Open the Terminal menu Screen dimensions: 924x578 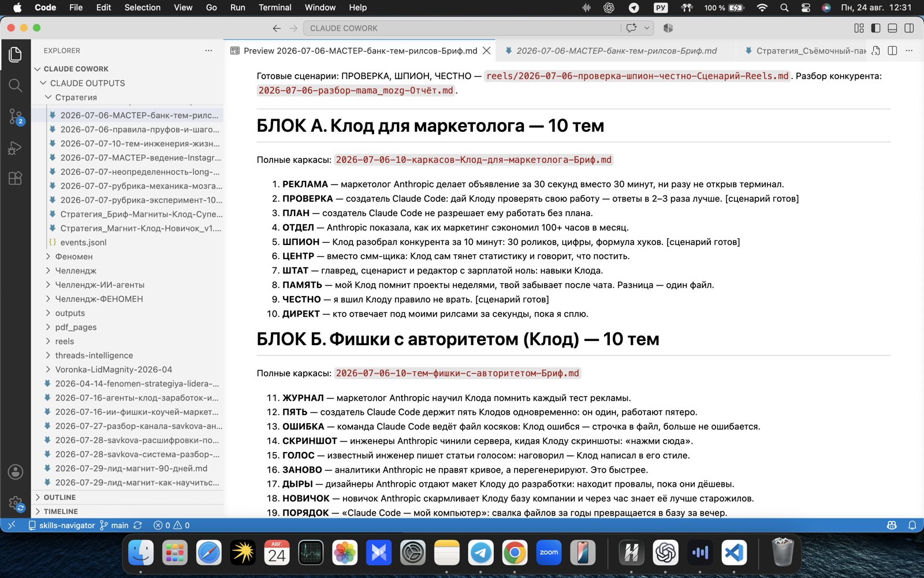(x=275, y=8)
